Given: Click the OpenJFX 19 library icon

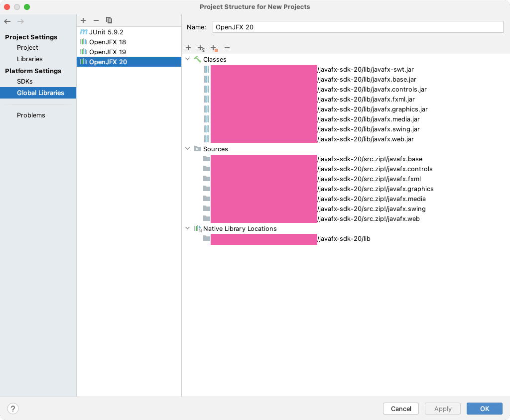Looking at the screenshot, I should pyautogui.click(x=84, y=52).
